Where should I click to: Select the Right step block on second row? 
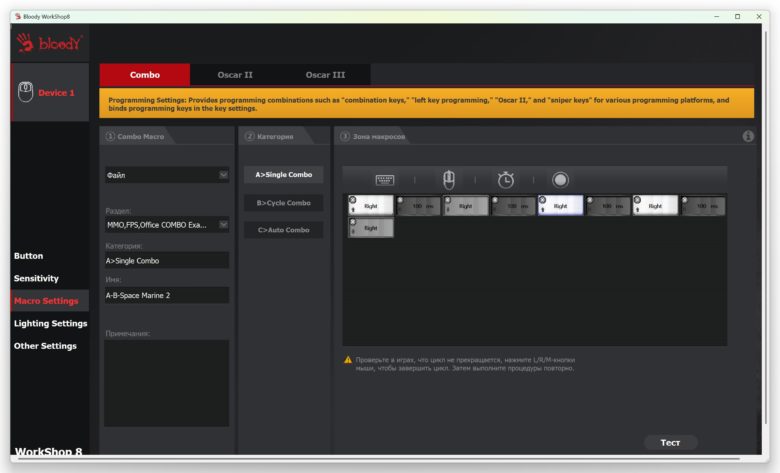point(371,227)
